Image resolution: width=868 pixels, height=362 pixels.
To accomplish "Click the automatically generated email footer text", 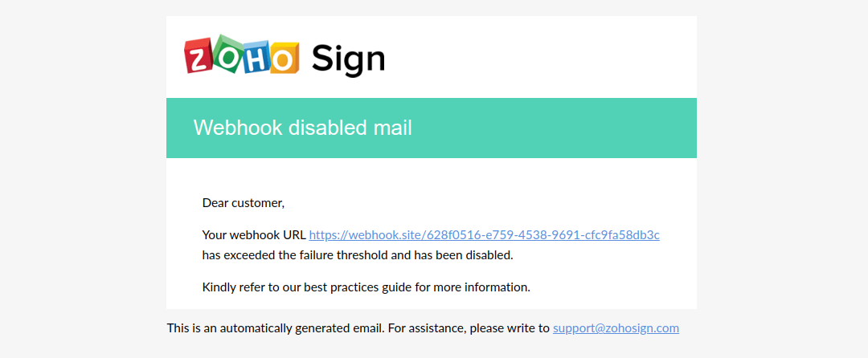I will [301, 328].
